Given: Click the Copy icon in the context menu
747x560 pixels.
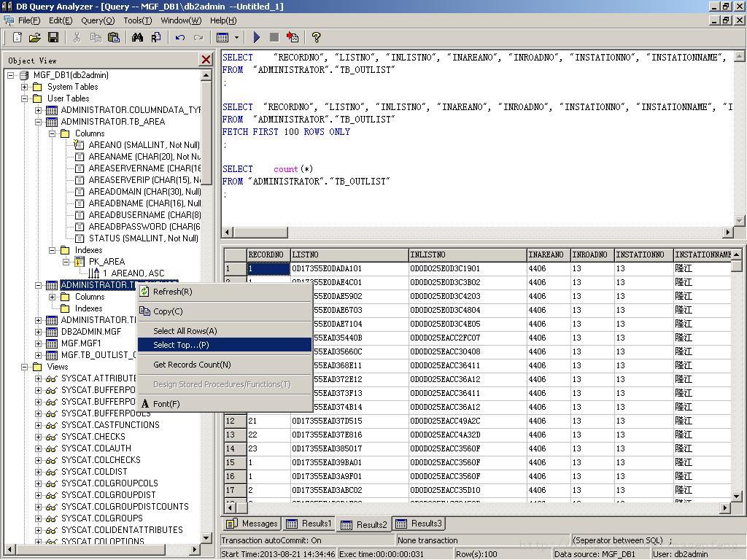Looking at the screenshot, I should [144, 311].
